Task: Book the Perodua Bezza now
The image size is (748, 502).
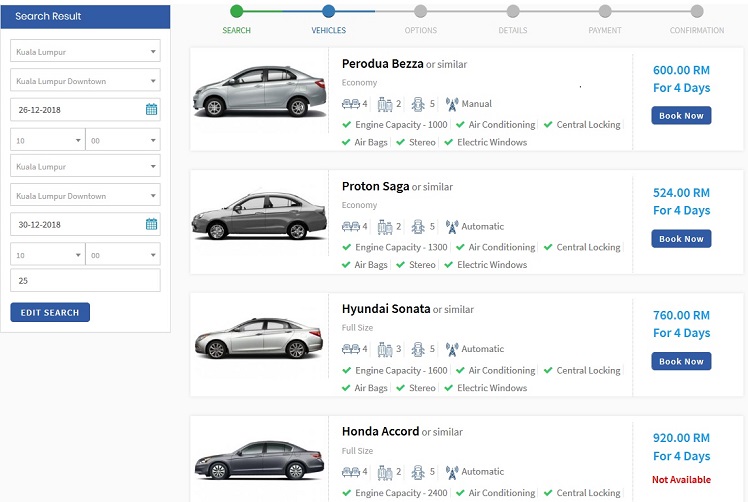Action: tap(681, 115)
